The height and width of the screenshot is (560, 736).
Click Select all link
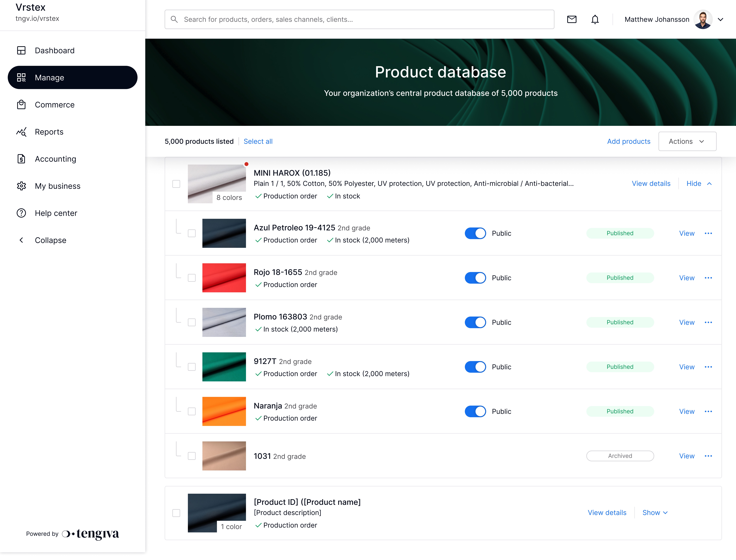[x=258, y=141]
